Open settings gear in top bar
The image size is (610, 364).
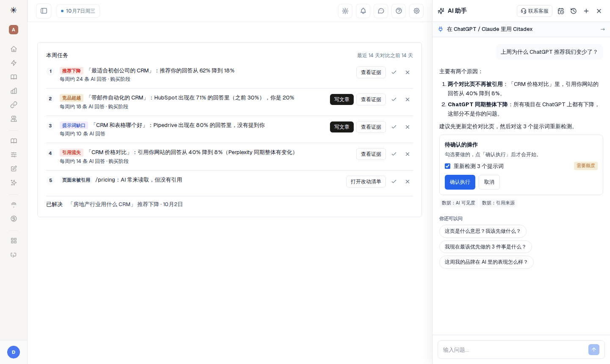click(x=416, y=11)
